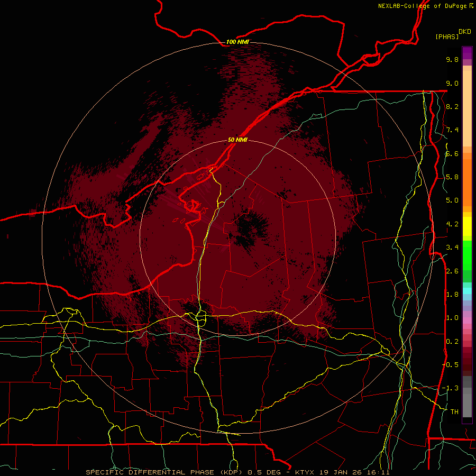
Task: Click the 6.6 value on the color scale
Action: (452, 153)
